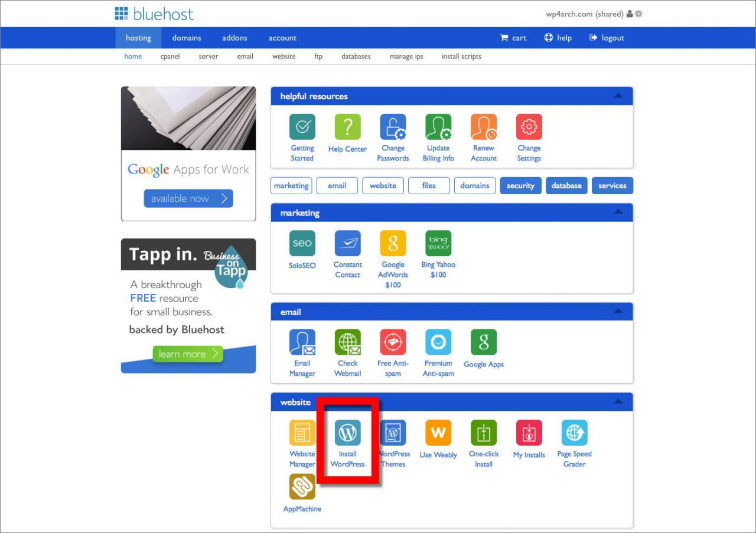Click the Install WordPress icon
Screen dimensions: 756x533
tap(347, 433)
